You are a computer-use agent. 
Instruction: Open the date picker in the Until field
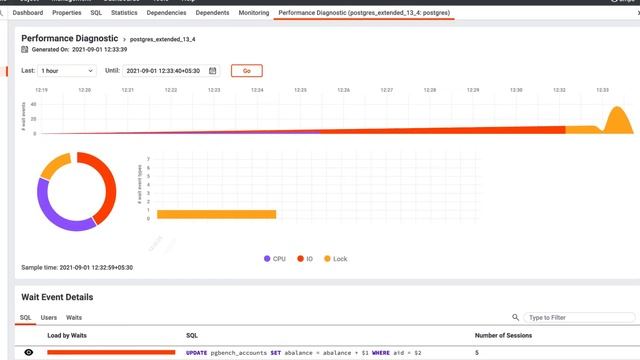tap(212, 71)
